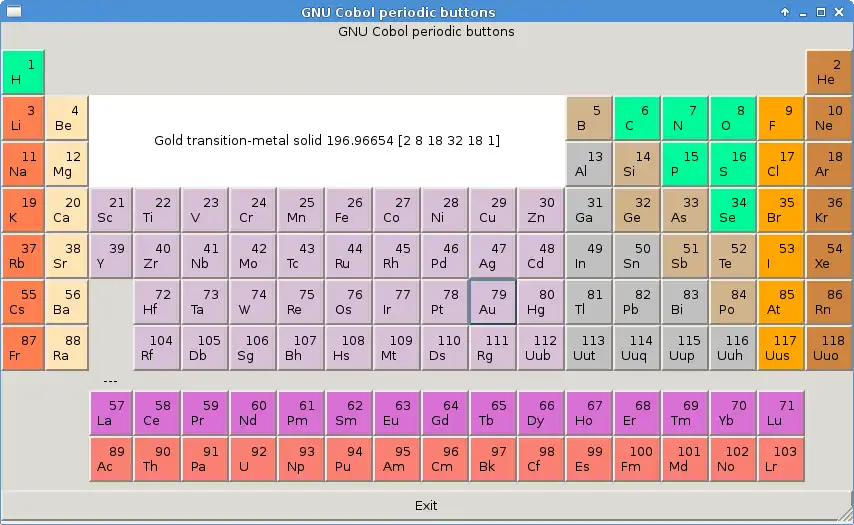Select the Lawrencium (Lr) button
This screenshot has height=525, width=854.
[780, 459]
